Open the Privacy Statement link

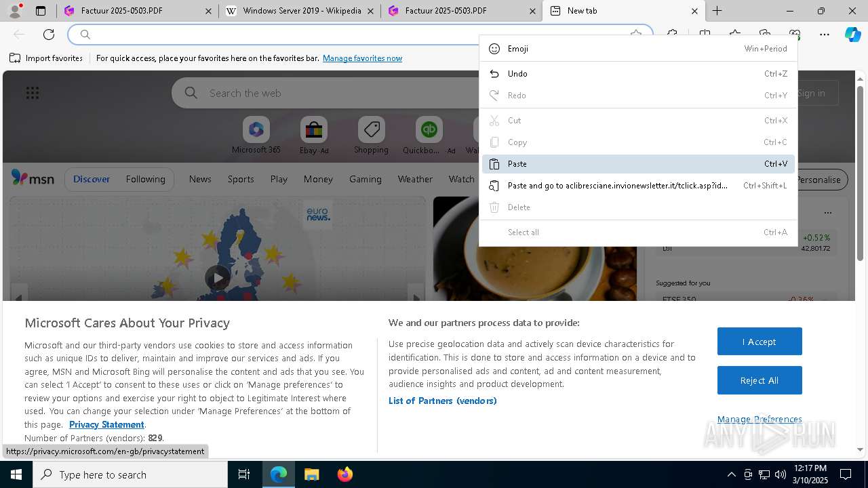pyautogui.click(x=106, y=424)
